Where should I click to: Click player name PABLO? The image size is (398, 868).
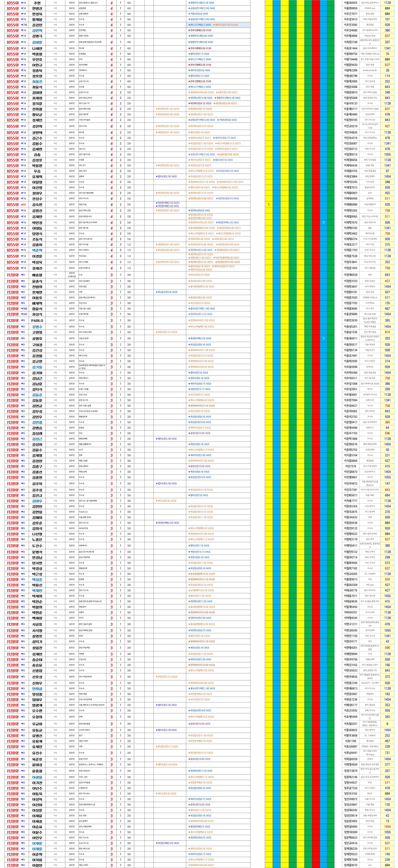(37, 321)
